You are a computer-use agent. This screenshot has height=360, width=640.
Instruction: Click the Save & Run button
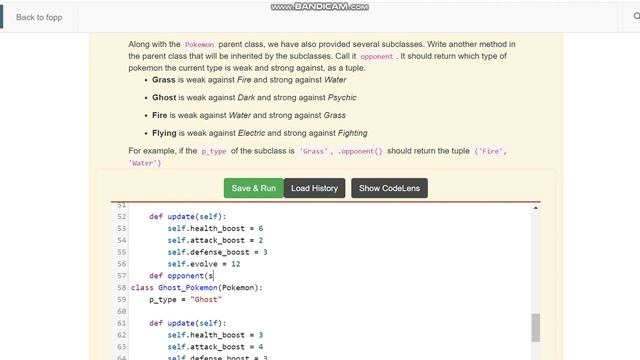click(x=253, y=188)
